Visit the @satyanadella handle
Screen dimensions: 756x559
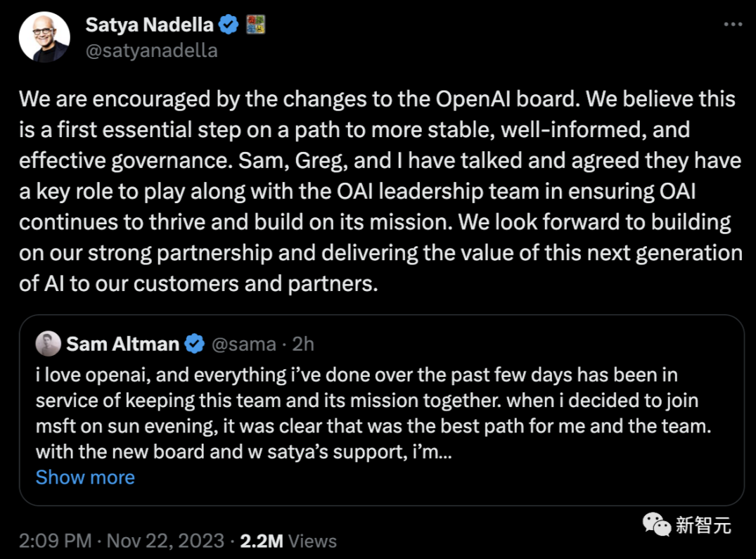151,51
